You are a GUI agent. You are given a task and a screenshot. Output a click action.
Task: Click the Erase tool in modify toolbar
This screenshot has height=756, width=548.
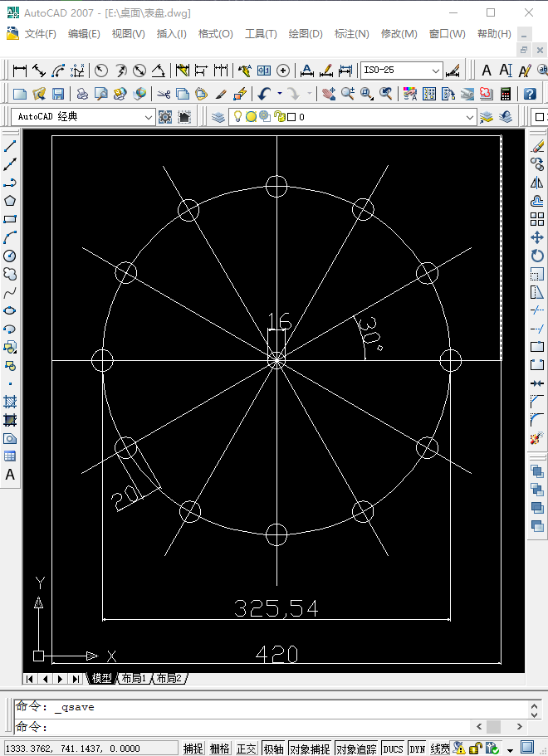[x=537, y=147]
